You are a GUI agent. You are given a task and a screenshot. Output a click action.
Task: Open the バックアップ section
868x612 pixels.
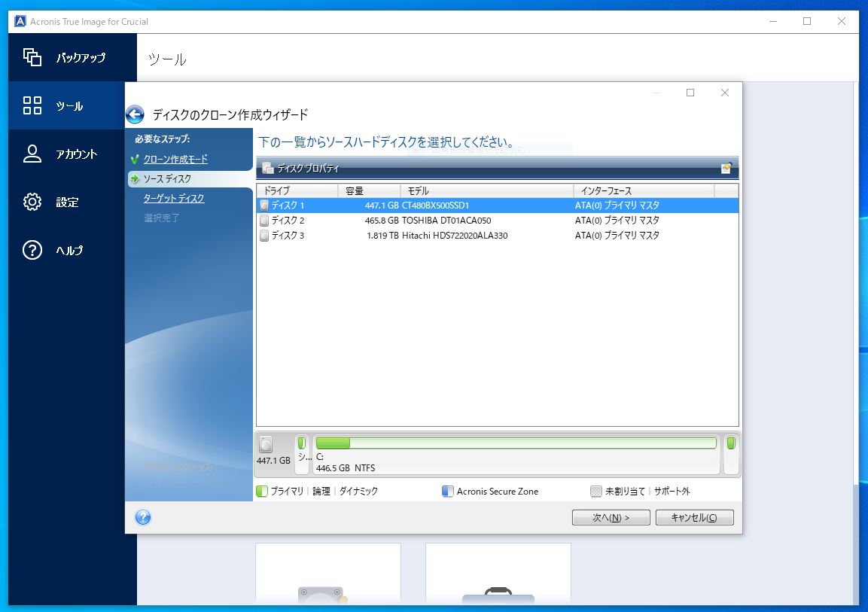point(72,57)
